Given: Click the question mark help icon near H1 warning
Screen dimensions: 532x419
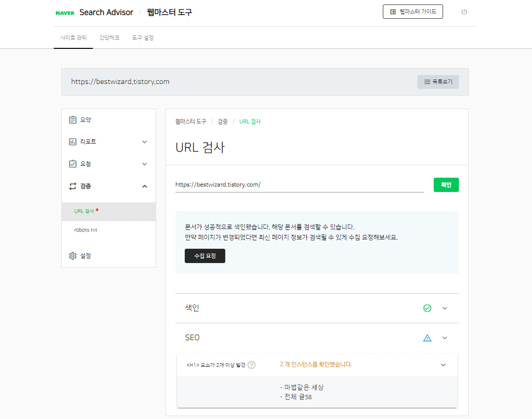Looking at the screenshot, I should click(252, 365).
